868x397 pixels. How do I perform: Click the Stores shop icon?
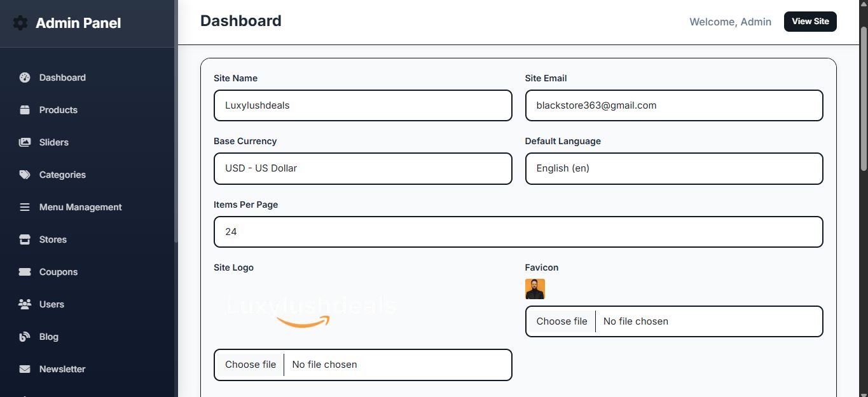click(25, 239)
